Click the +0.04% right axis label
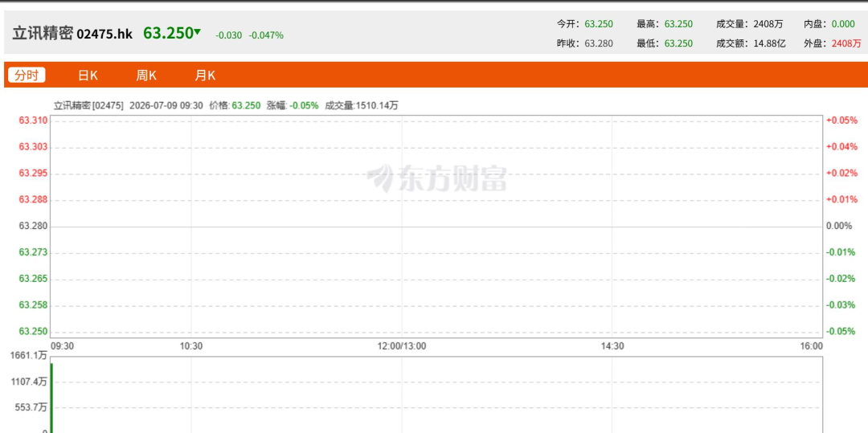 pos(841,146)
